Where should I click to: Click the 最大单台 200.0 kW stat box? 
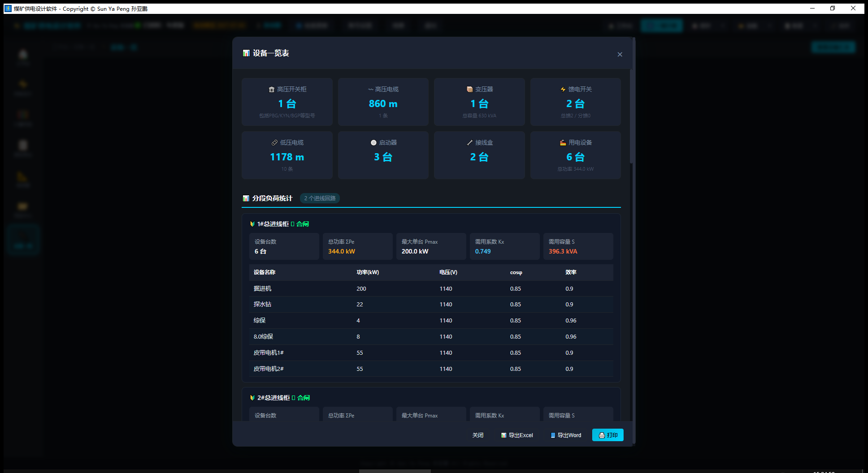point(431,246)
